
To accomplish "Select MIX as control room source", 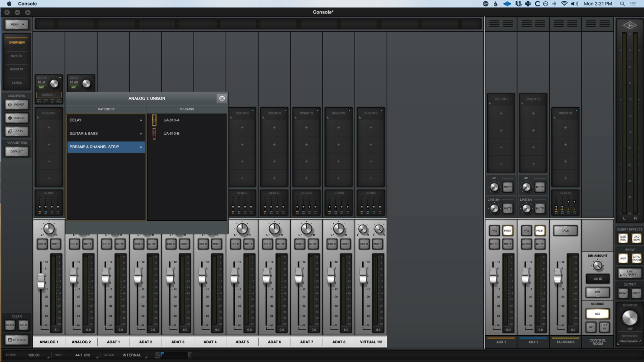I will click(x=597, y=313).
